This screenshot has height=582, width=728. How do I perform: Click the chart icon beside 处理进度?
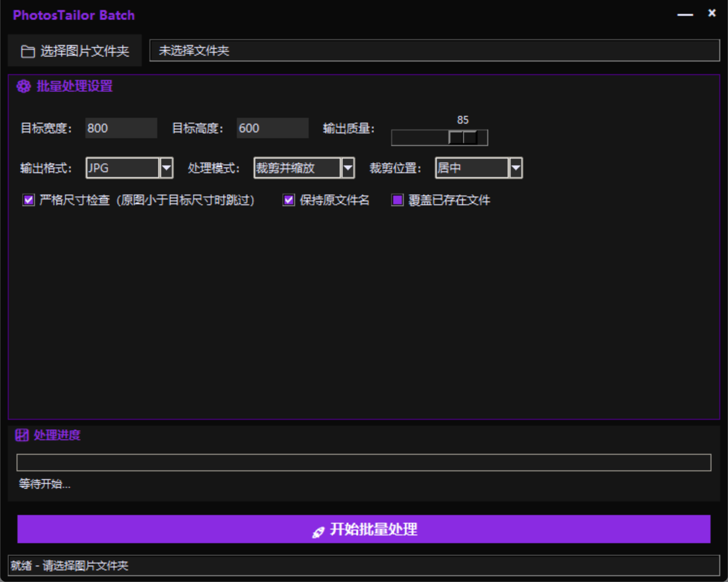pos(21,435)
